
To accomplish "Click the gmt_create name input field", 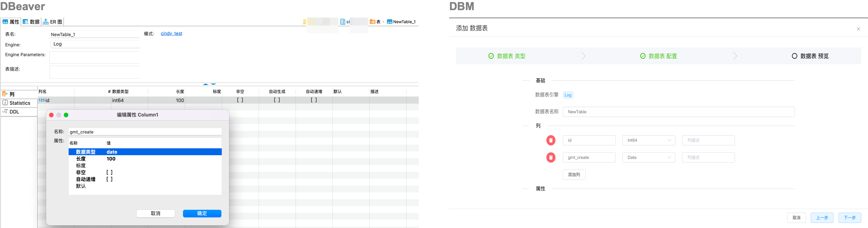I will (589, 157).
